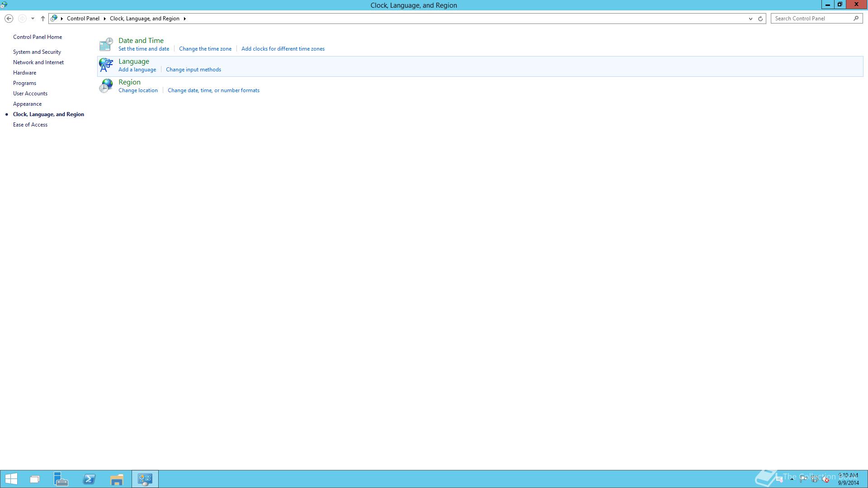
Task: Click the taskbar clock showing 9/9/2014
Action: coord(848,479)
